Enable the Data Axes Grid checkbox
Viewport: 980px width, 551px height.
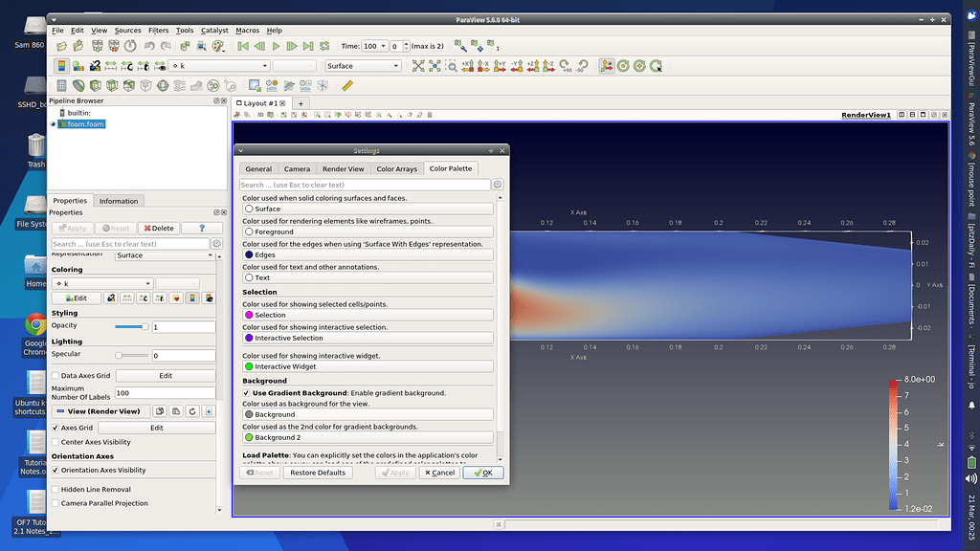(56, 375)
